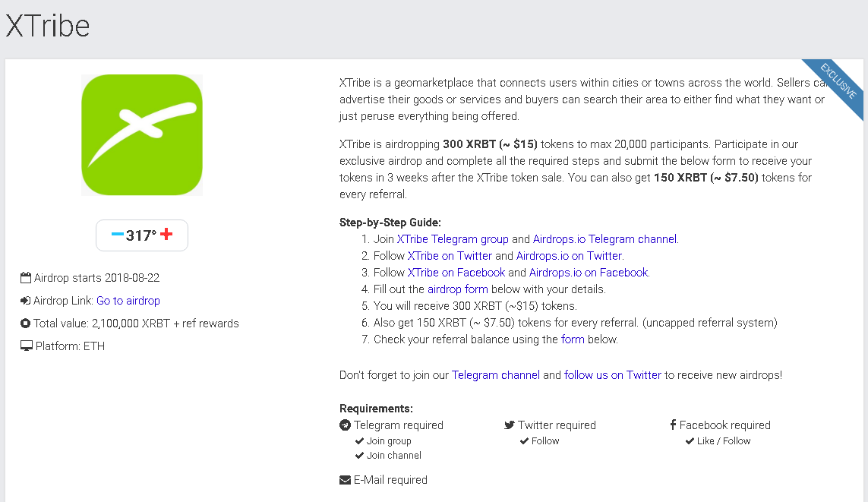This screenshot has width=868, height=502.
Task: Open the Airdrops.io on Twitter link
Action: (569, 256)
